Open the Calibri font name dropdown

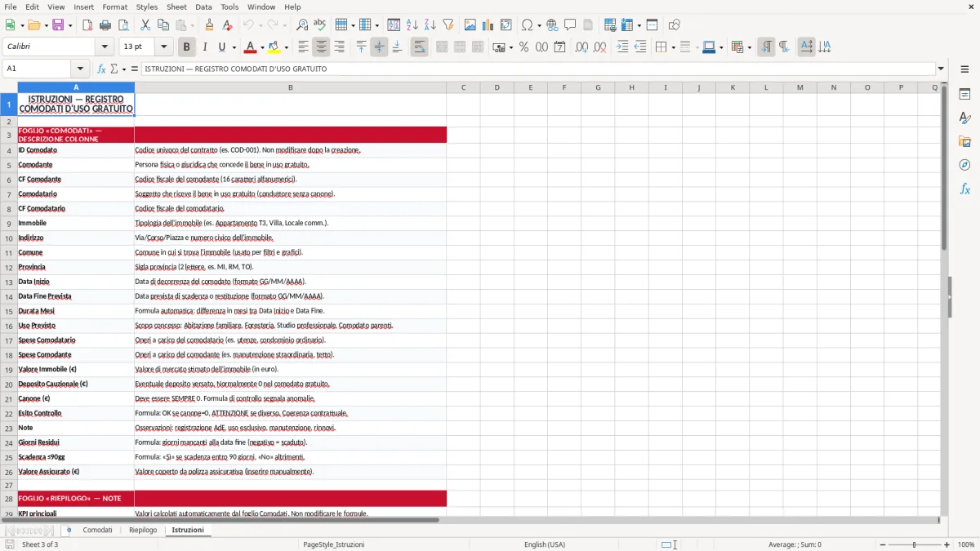(x=104, y=47)
